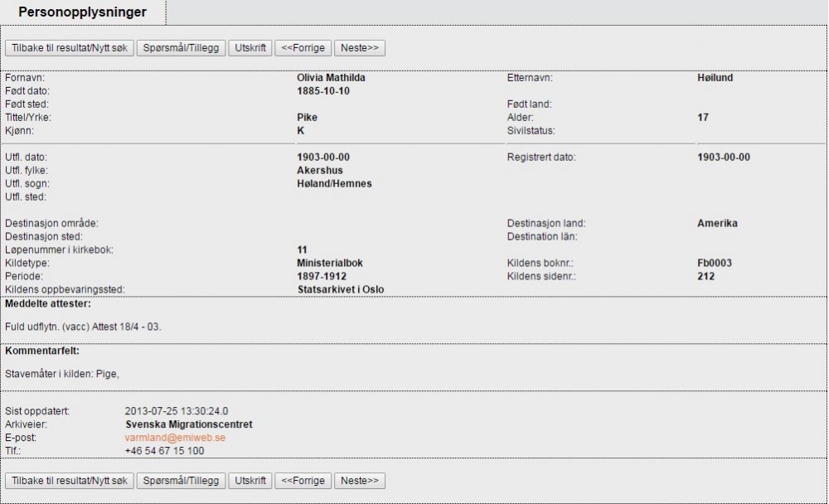Go to next record with top Neste>>
Screen dimensions: 829x504
tap(360, 48)
